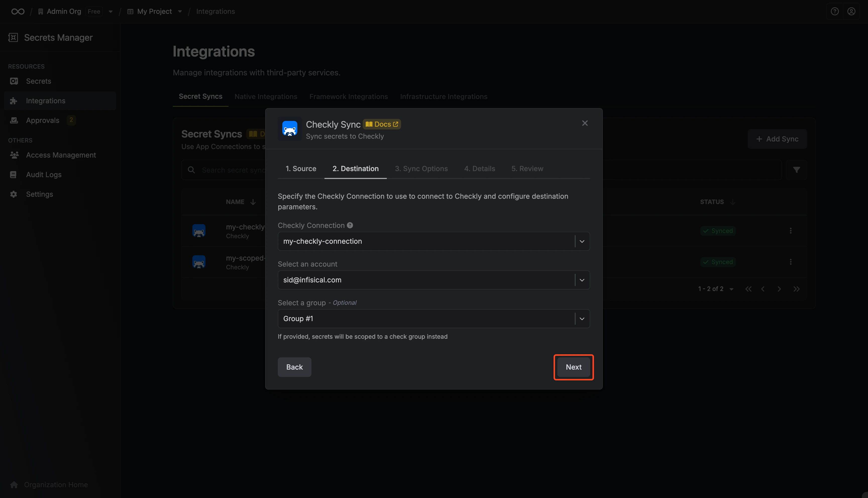Click the Group #1 selected value
This screenshot has height=498, width=868.
click(298, 319)
